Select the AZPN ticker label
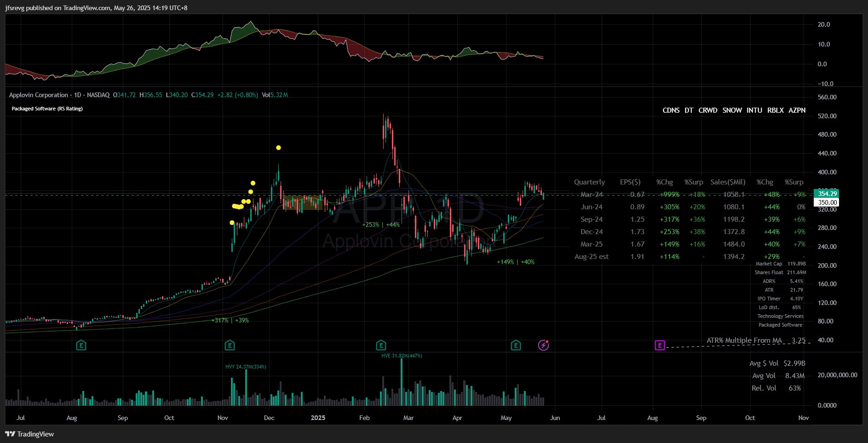868x443 pixels. pyautogui.click(x=797, y=110)
